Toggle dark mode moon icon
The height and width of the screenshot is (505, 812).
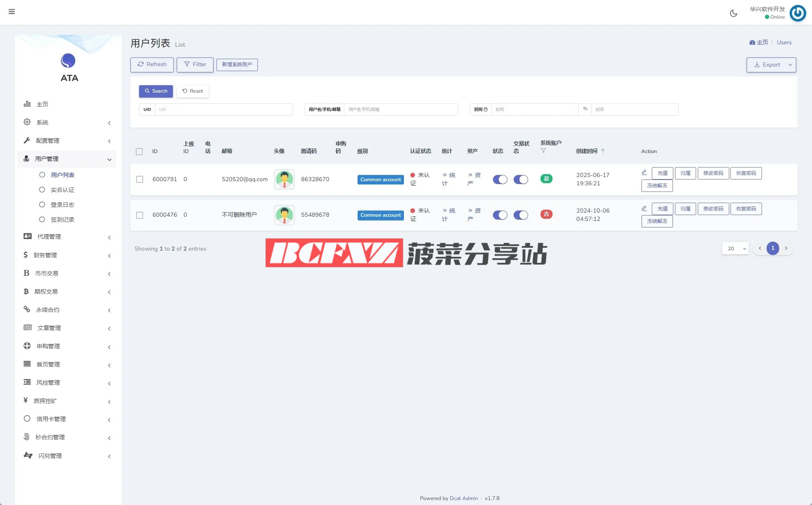point(733,13)
